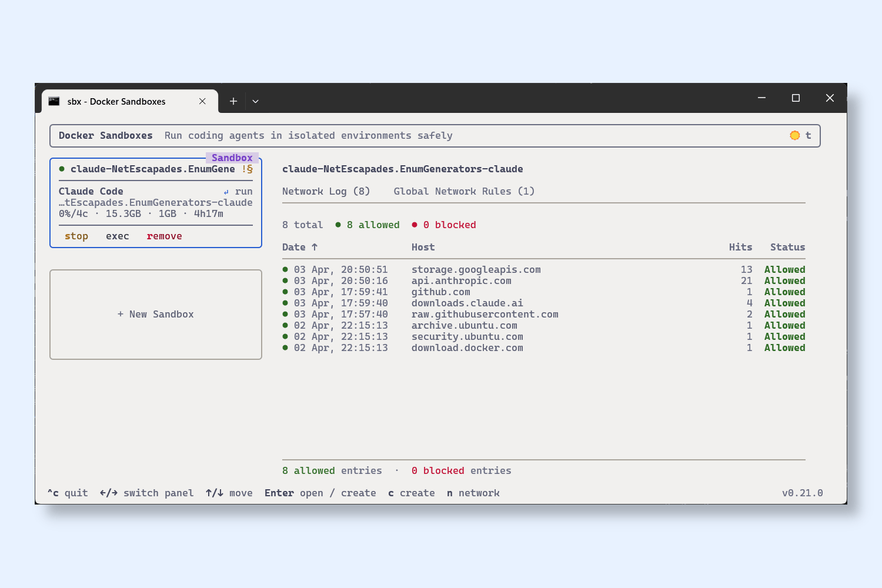Image resolution: width=882 pixels, height=588 pixels.
Task: Close the sbx - Docker Sandboxes tab
Action: tap(202, 101)
